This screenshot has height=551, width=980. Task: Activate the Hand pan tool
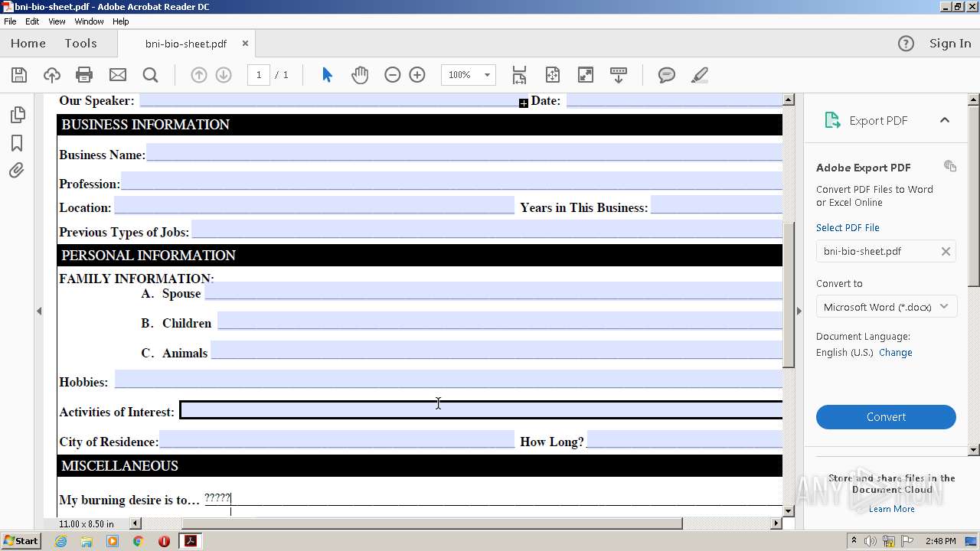pos(360,75)
